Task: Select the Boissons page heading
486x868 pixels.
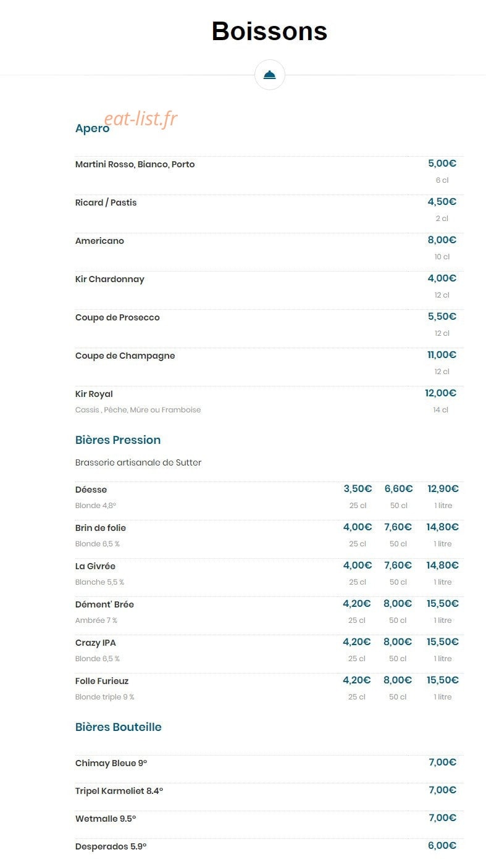Action: [269, 31]
